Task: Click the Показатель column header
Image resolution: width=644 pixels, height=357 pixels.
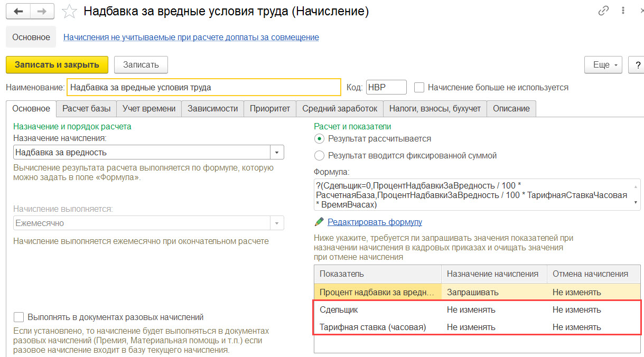Action: 378,274
